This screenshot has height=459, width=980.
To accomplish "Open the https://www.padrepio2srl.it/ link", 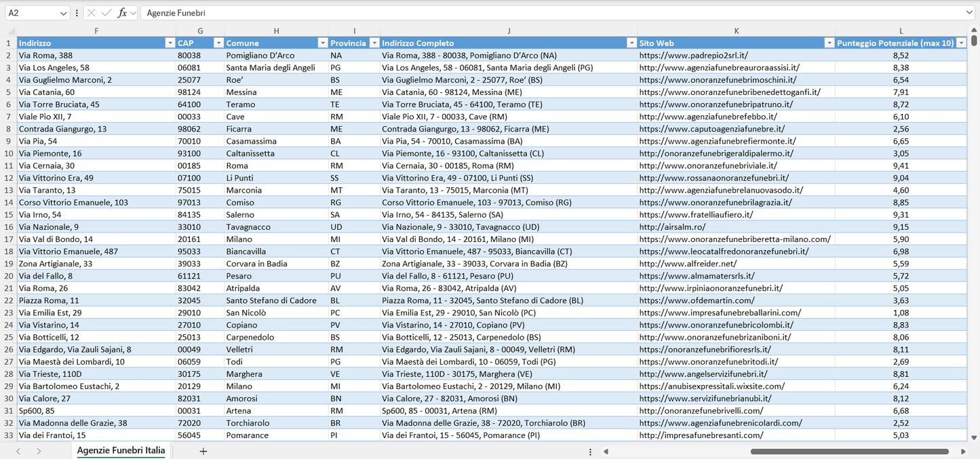I will (x=693, y=56).
